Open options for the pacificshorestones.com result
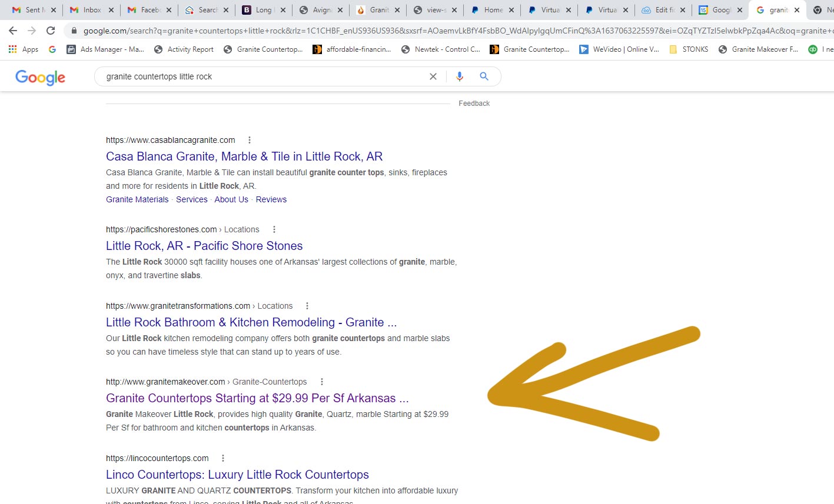Image resolution: width=834 pixels, height=504 pixels. tap(274, 229)
